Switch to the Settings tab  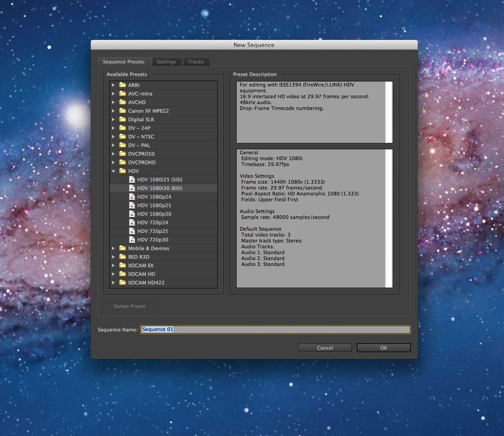pyautogui.click(x=166, y=62)
